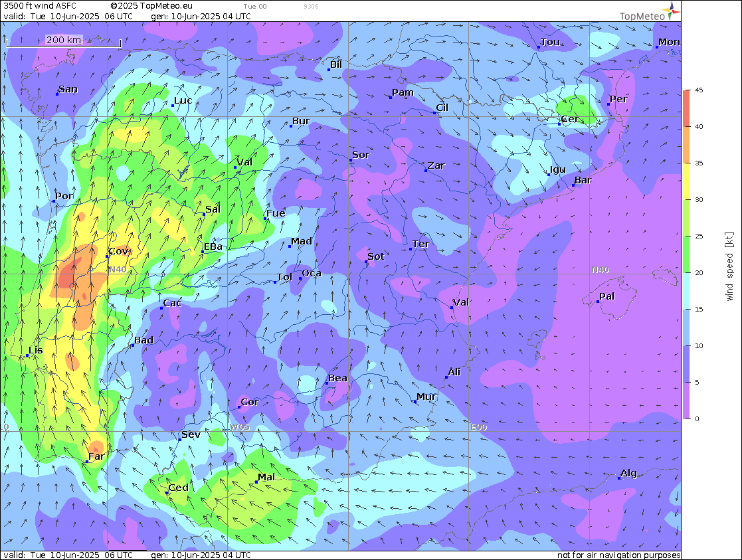Click the 'Ali' city label
The image size is (742, 560).
[454, 372]
